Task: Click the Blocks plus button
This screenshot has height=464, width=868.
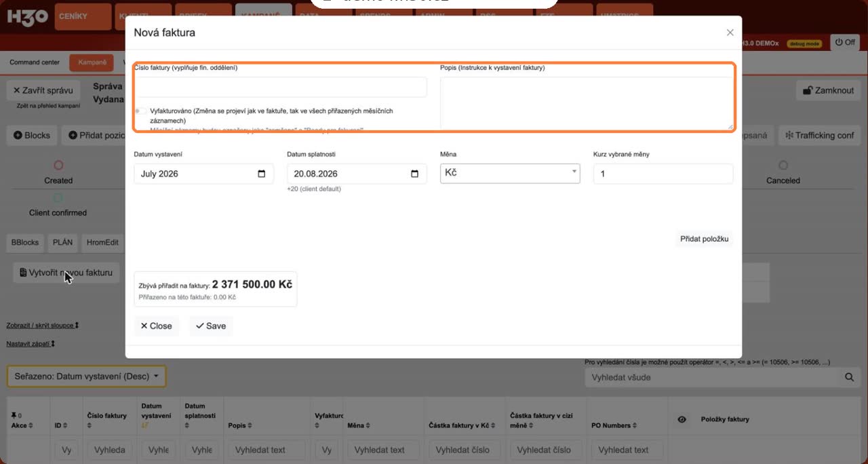Action: point(32,135)
